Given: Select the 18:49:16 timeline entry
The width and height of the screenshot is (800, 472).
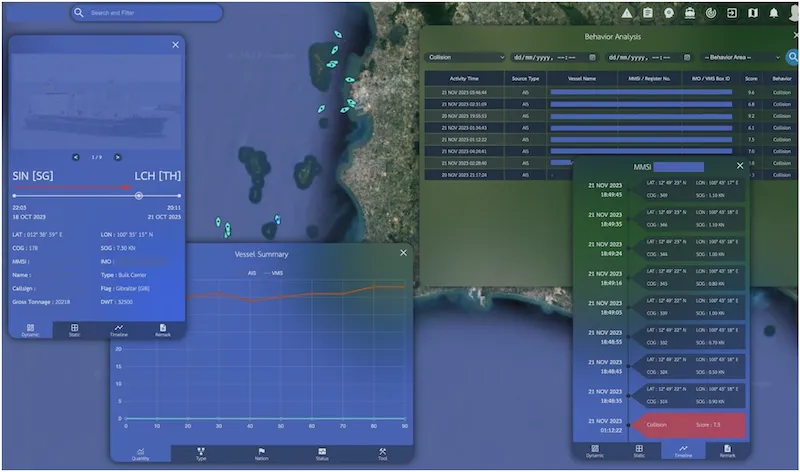Looking at the screenshot, I should [x=688, y=278].
